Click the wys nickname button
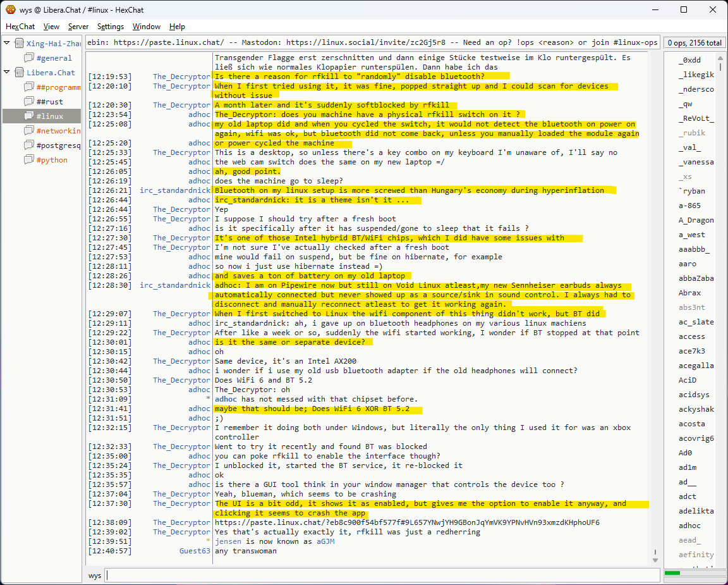 coord(95,576)
